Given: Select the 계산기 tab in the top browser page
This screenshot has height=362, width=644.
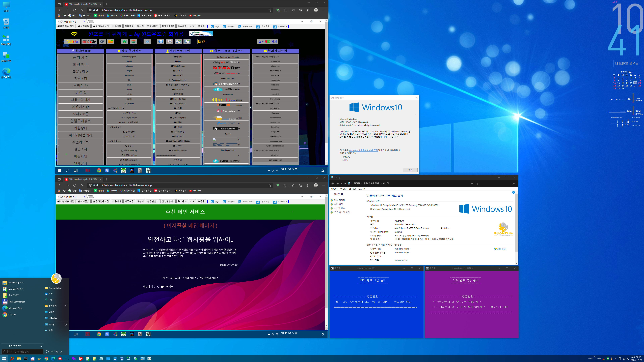Looking at the screenshot, I should [140, 26].
